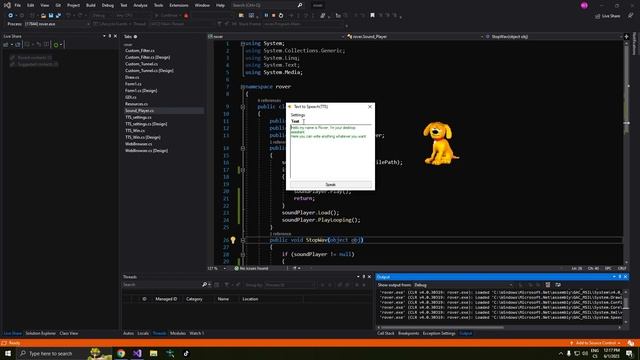Screen dimensions: 640x360
Task: Click the text box in the Text to Speech dialog
Action: coord(331,151)
